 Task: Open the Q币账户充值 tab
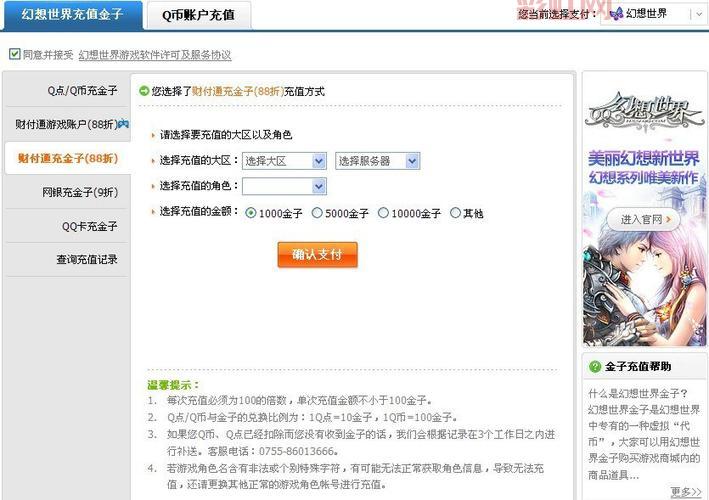(198, 15)
